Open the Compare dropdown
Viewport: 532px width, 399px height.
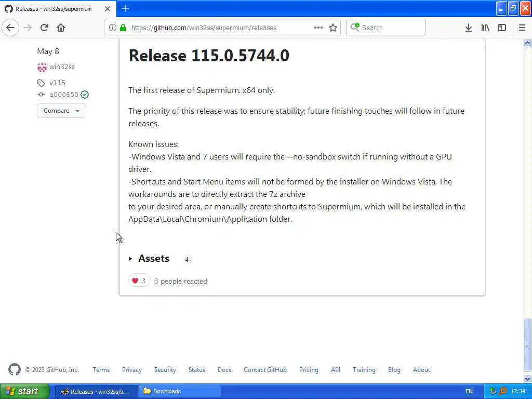(61, 111)
